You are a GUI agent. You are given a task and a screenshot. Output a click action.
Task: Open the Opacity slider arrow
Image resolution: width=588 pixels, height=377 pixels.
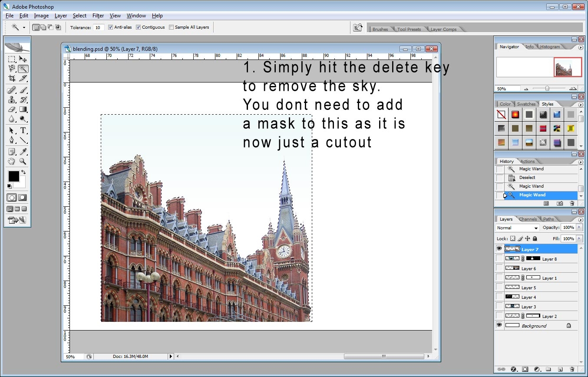tap(579, 228)
